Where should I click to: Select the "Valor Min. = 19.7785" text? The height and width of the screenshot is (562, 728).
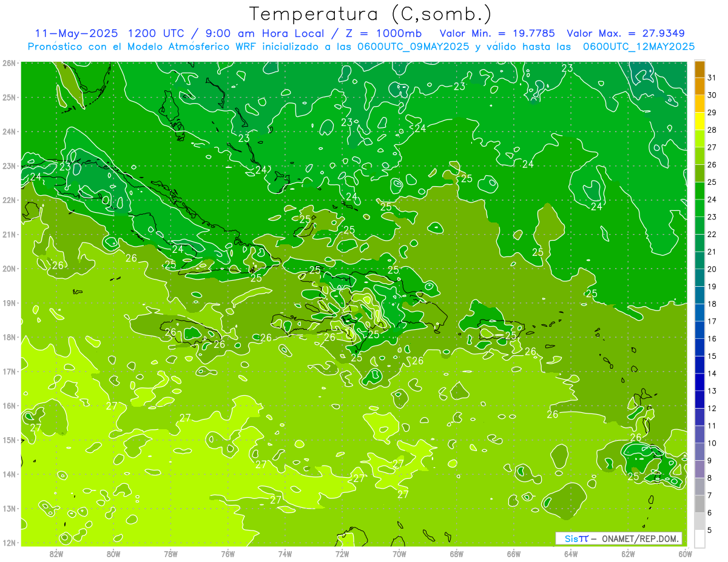[x=497, y=33]
